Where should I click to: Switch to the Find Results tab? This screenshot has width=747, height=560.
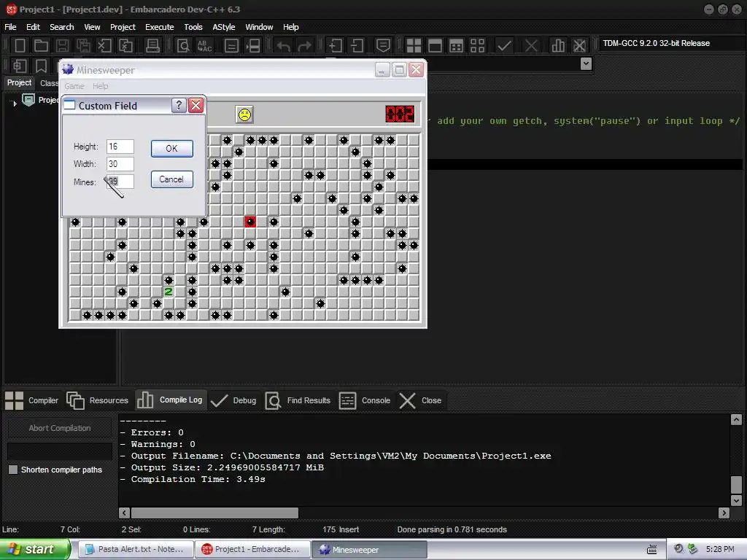[x=298, y=400]
